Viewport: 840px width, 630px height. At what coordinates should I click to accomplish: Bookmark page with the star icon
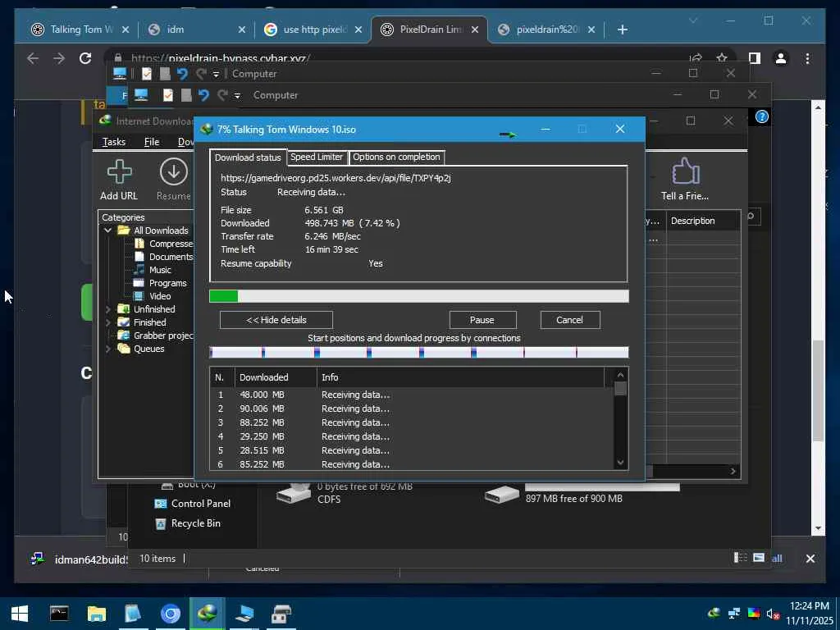point(722,58)
